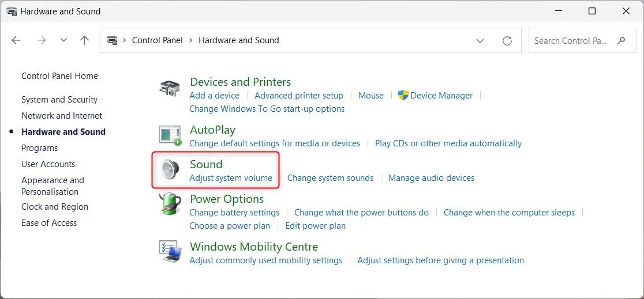
Task: Open Ease of Access category
Action: pyautogui.click(x=49, y=223)
